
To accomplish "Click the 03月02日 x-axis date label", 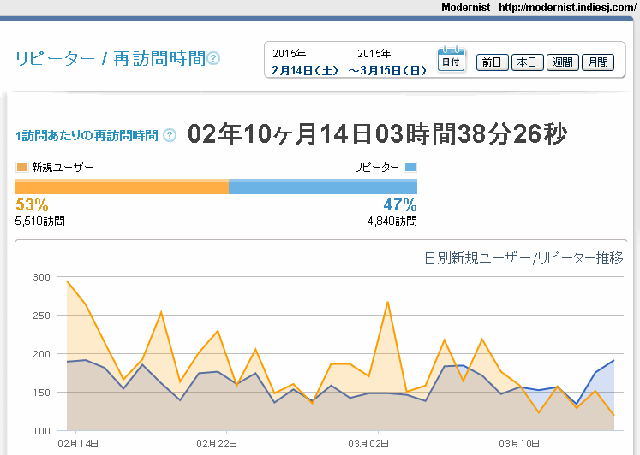I will (369, 444).
